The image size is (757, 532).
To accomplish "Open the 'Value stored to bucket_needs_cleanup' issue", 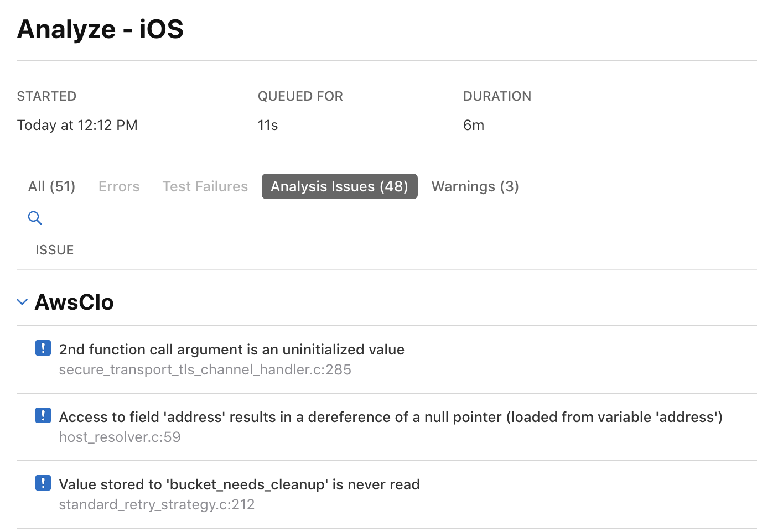I will pos(239,484).
